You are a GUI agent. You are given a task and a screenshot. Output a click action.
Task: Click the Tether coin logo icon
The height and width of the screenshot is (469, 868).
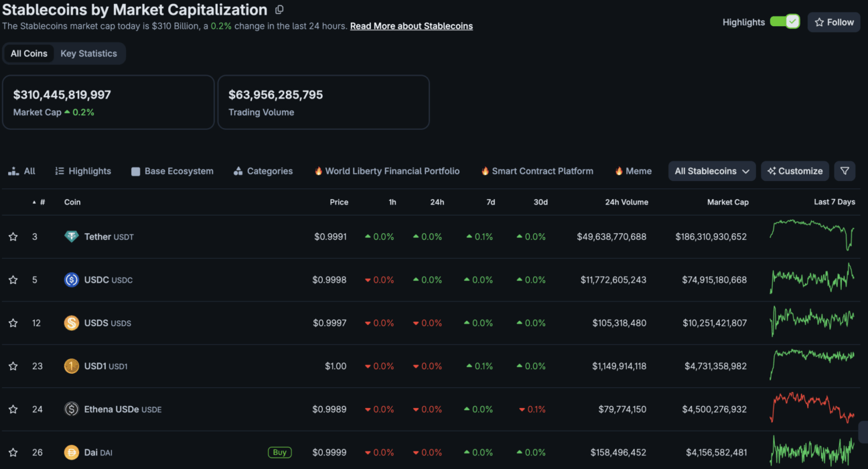[x=72, y=237]
